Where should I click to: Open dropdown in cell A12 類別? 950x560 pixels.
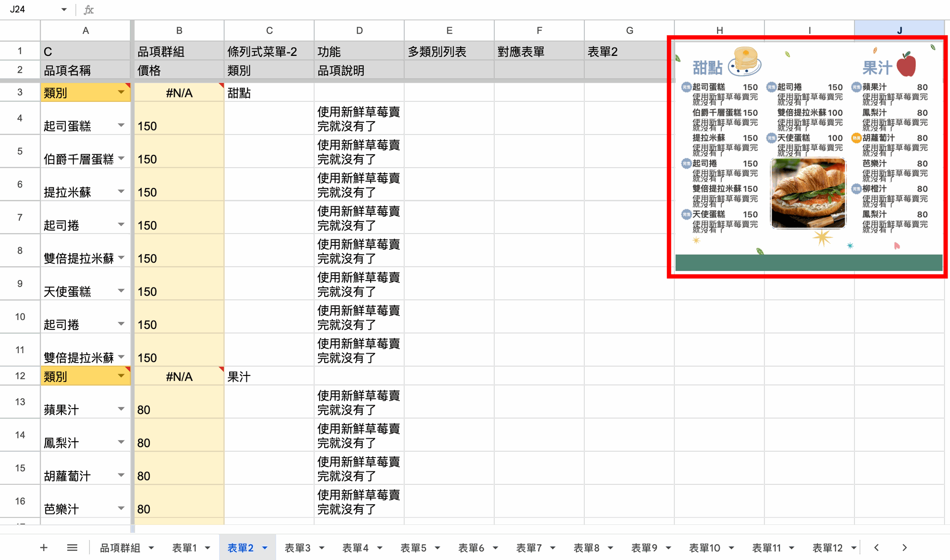(121, 376)
